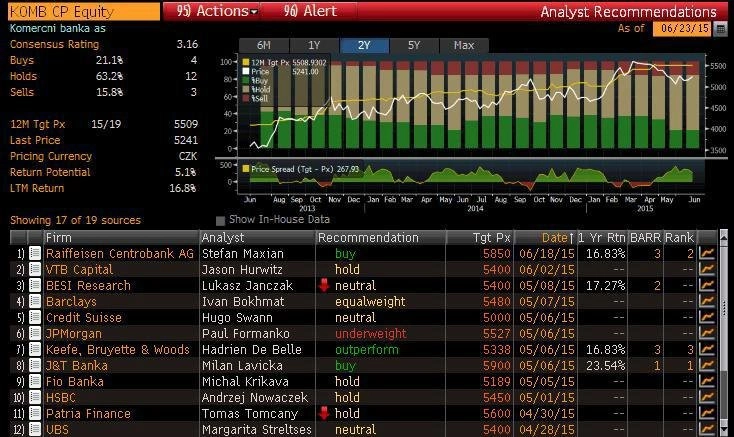Image resolution: width=734 pixels, height=437 pixels.
Task: Open Patria Finance report document icon
Action: tap(35, 414)
